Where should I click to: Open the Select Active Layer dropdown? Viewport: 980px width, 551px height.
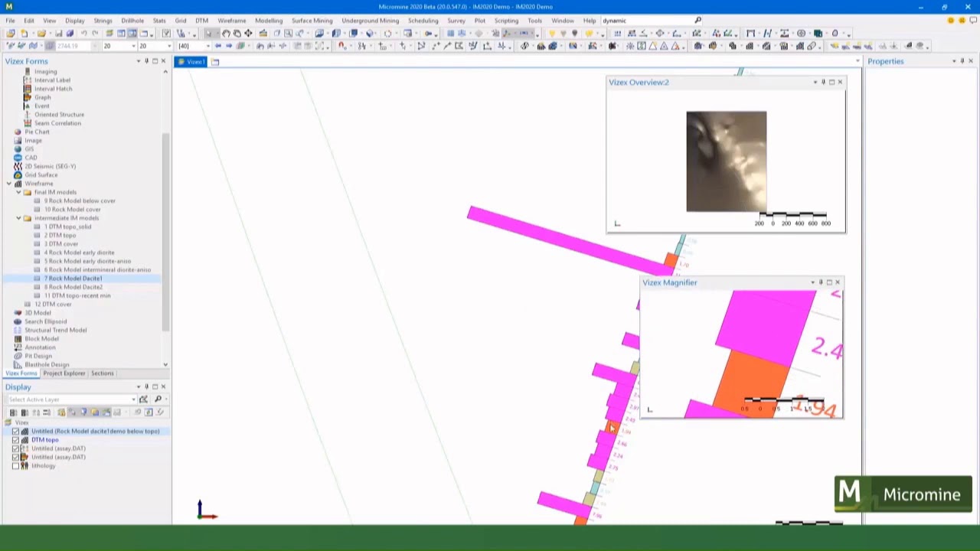(133, 399)
